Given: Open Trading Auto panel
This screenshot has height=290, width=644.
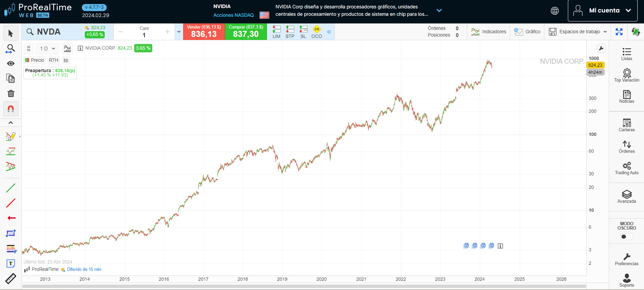Looking at the screenshot, I should click(x=627, y=168).
